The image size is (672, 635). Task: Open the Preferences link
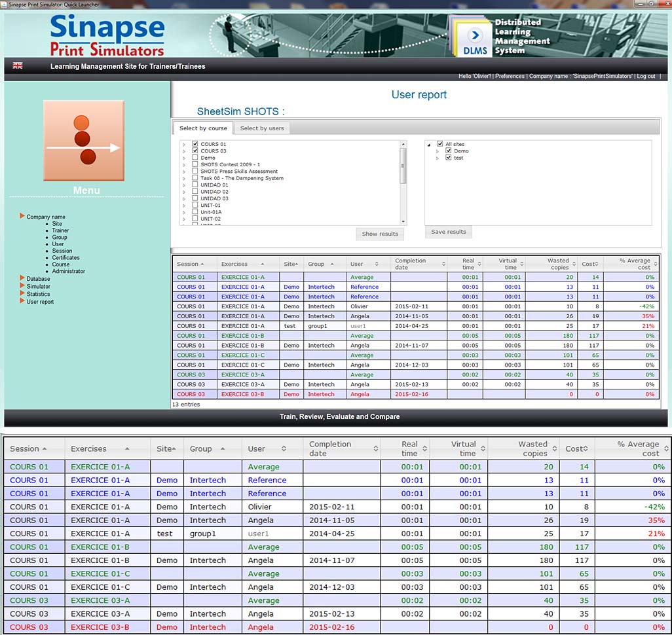(x=510, y=77)
